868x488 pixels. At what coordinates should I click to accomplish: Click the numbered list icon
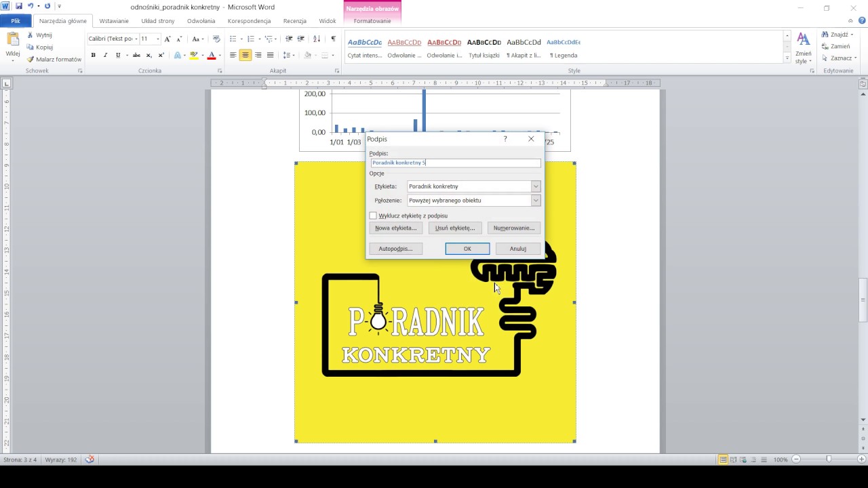251,39
